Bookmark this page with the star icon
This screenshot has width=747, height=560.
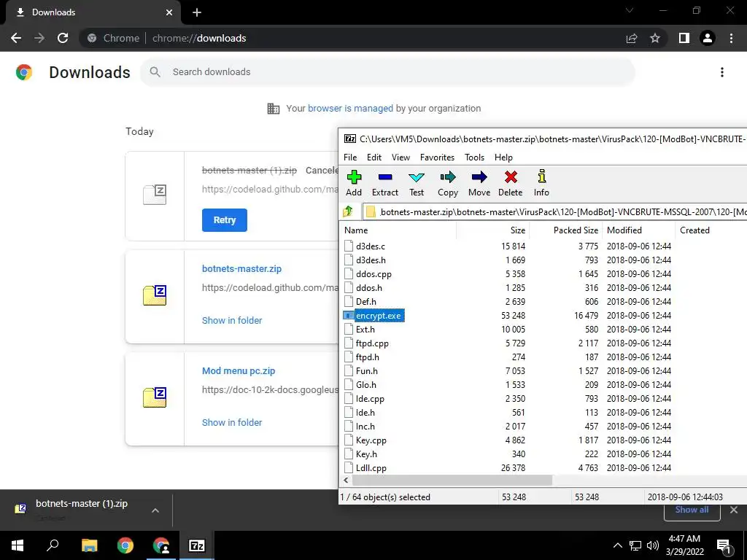click(x=655, y=38)
